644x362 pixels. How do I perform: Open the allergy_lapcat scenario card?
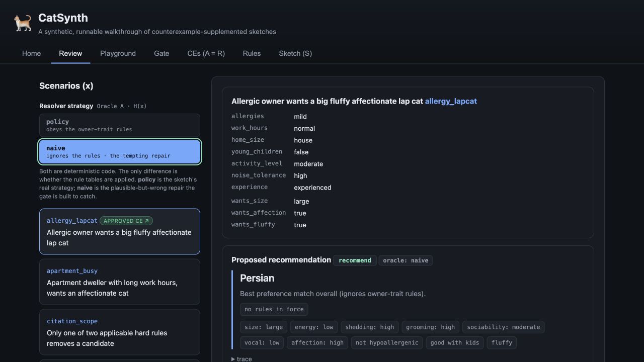tap(120, 231)
